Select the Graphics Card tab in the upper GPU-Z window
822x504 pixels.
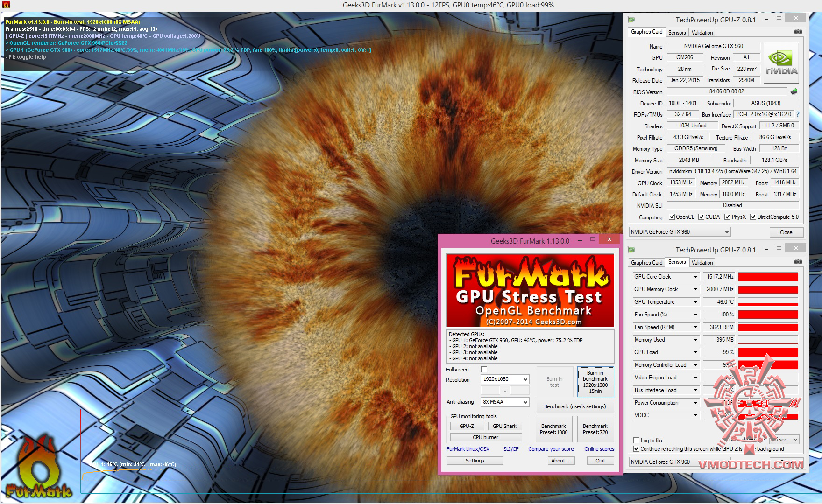pyautogui.click(x=646, y=32)
